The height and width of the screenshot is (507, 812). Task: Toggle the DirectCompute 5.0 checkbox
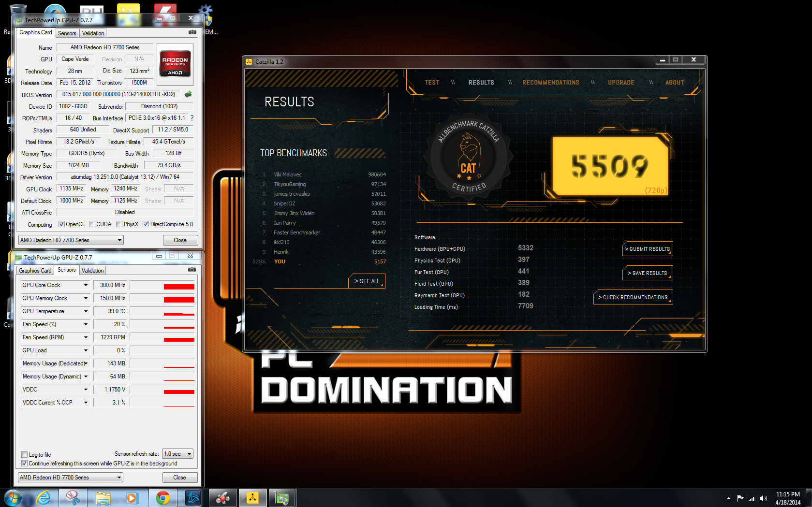coord(146,224)
